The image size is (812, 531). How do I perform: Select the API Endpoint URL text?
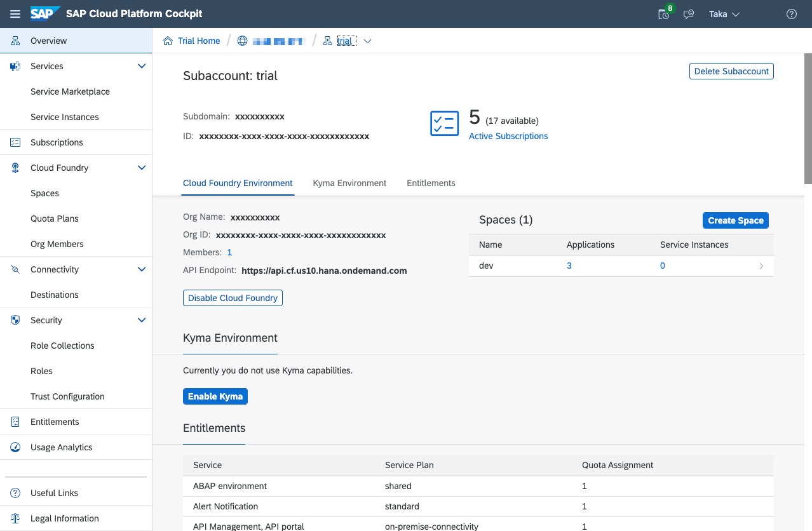(324, 271)
